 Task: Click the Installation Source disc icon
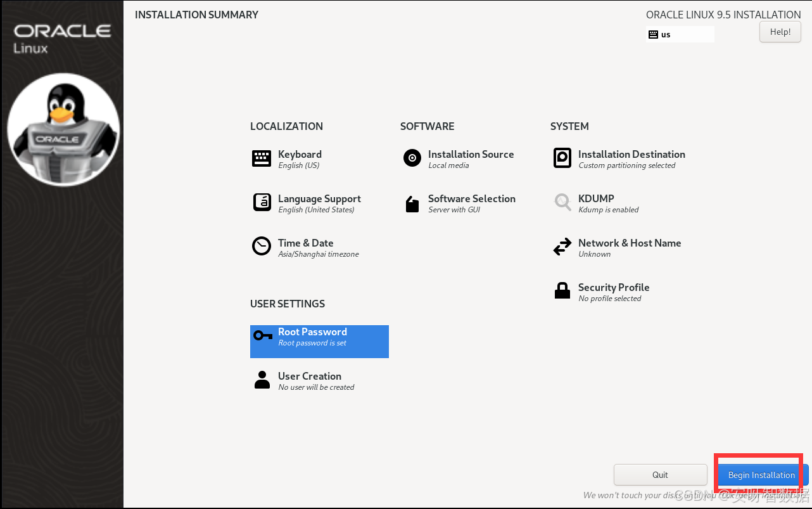(x=412, y=158)
